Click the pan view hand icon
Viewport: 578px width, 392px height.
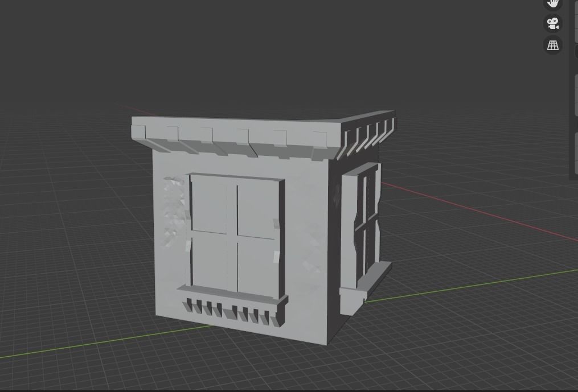[552, 3]
